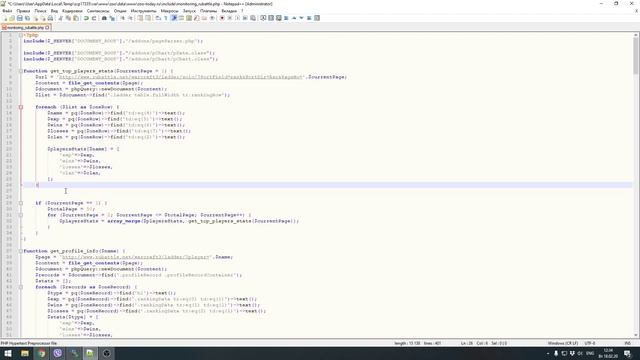Open the Поиск menu
640x360 pixels.
tap(40, 11)
